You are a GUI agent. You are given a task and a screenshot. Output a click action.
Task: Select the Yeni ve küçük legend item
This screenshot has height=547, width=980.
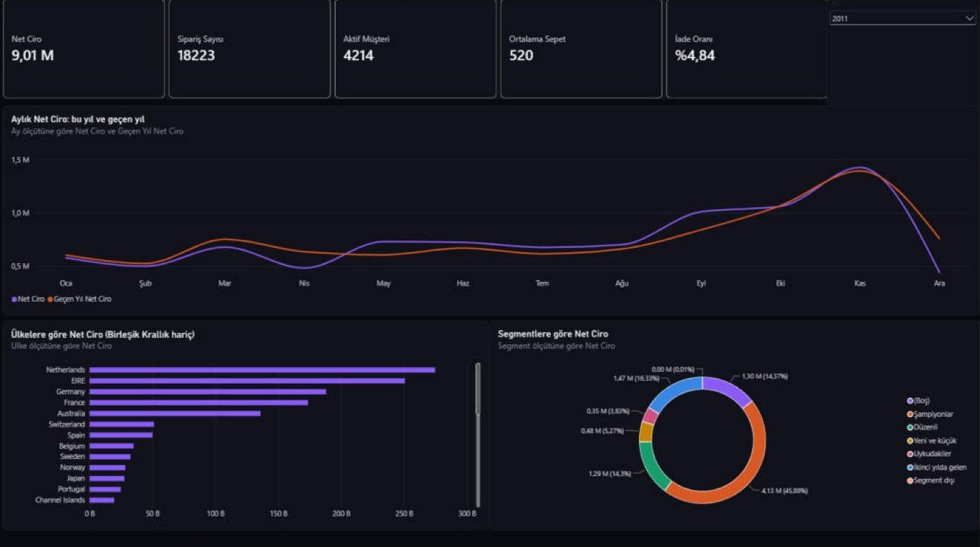click(932, 441)
